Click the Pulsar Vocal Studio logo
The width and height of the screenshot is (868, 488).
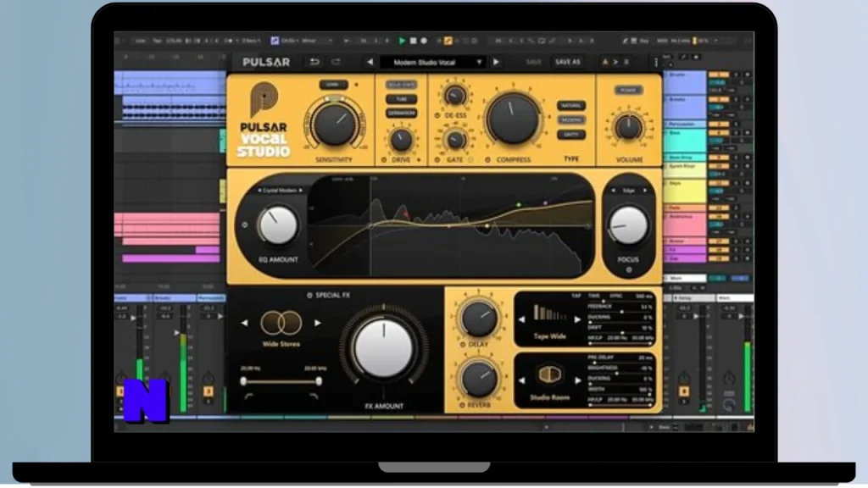(264, 120)
